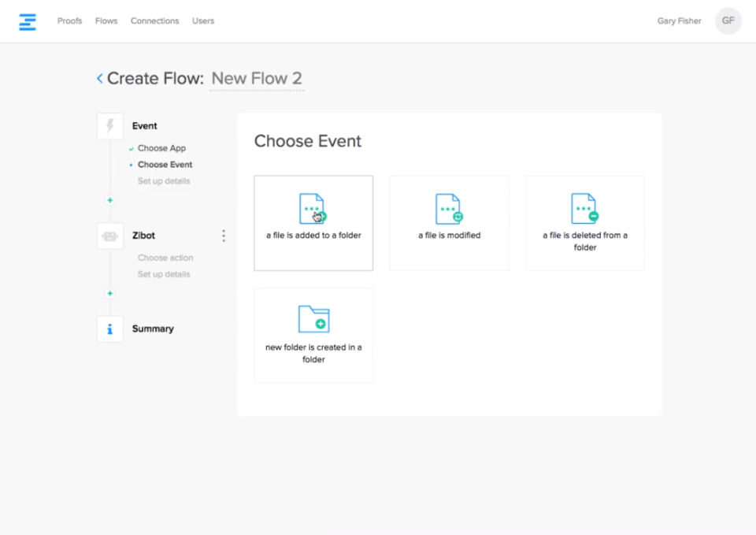The image size is (756, 535).
Task: Click the app logo in the header
Action: click(x=28, y=22)
